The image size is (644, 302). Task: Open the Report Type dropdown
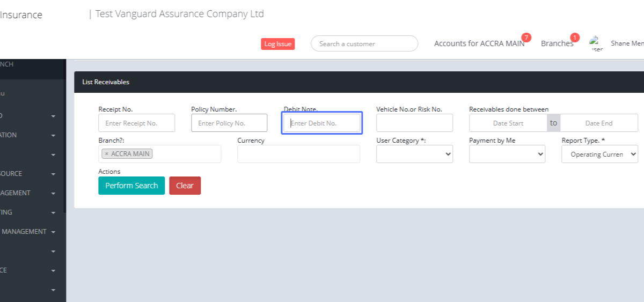coord(599,154)
